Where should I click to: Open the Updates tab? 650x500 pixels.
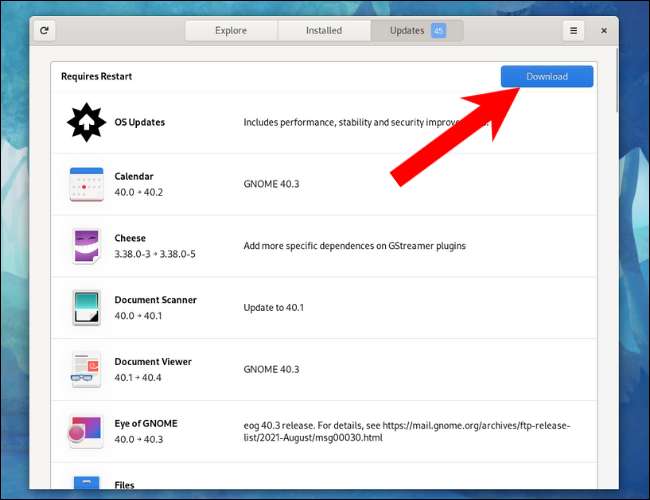pos(407,31)
